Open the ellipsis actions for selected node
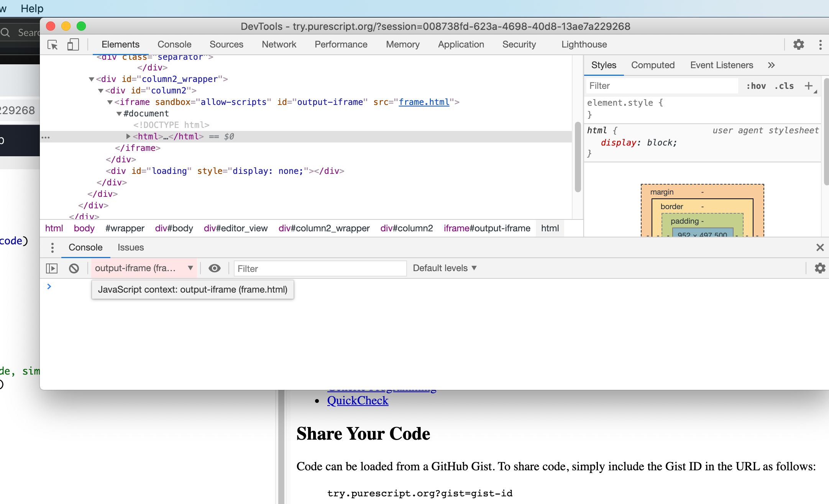Screen dimensions: 829x504 tap(46, 137)
